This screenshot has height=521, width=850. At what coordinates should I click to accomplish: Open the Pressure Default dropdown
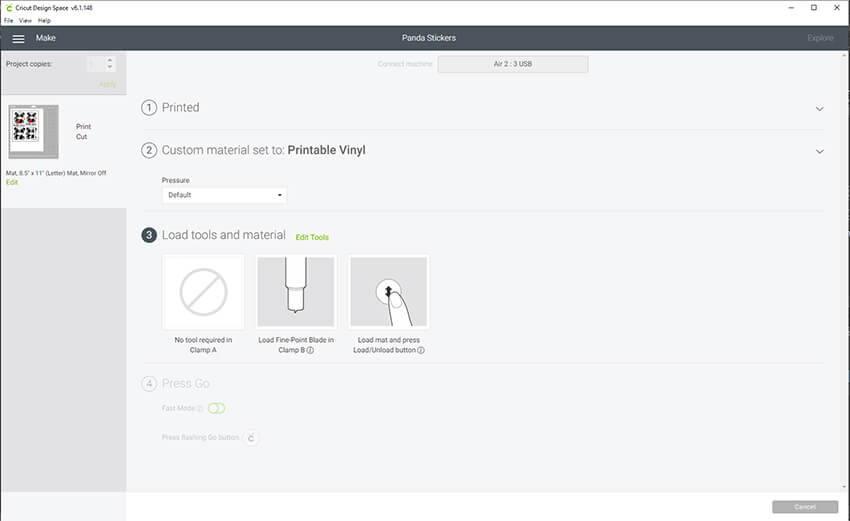(224, 195)
